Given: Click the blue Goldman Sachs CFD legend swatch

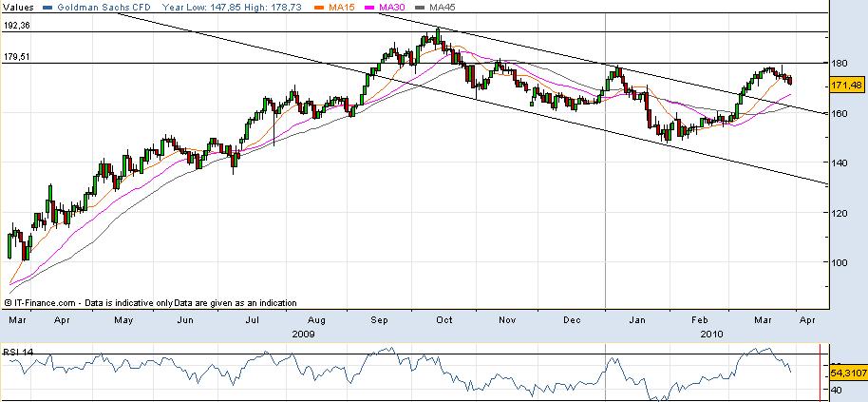Looking at the screenshot, I should (x=47, y=8).
